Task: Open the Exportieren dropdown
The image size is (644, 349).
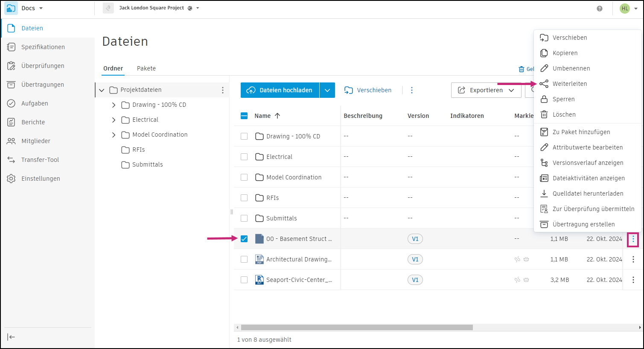Action: (x=486, y=90)
